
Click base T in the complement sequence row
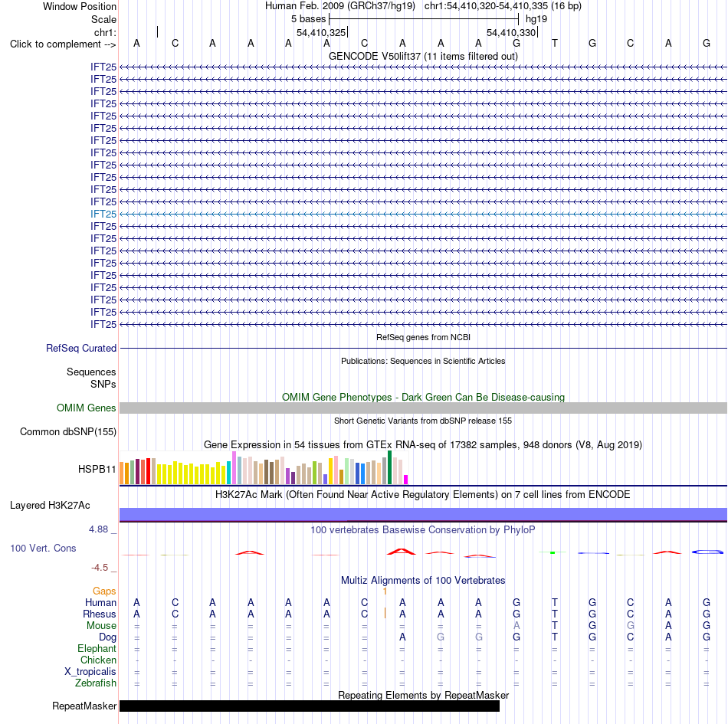[x=554, y=43]
